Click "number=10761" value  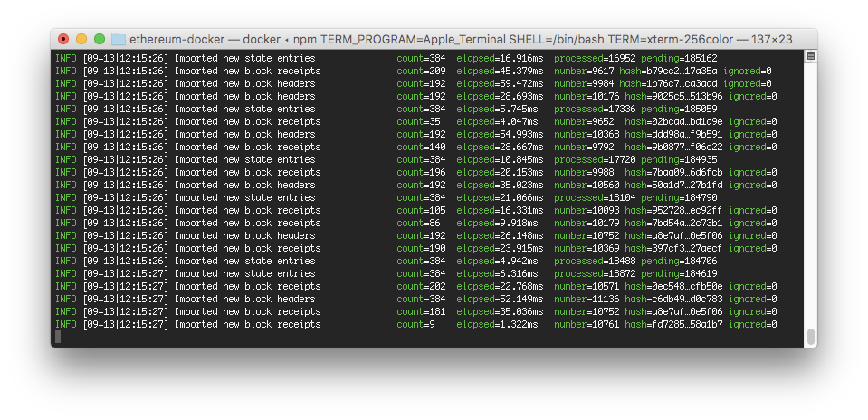[x=587, y=324]
